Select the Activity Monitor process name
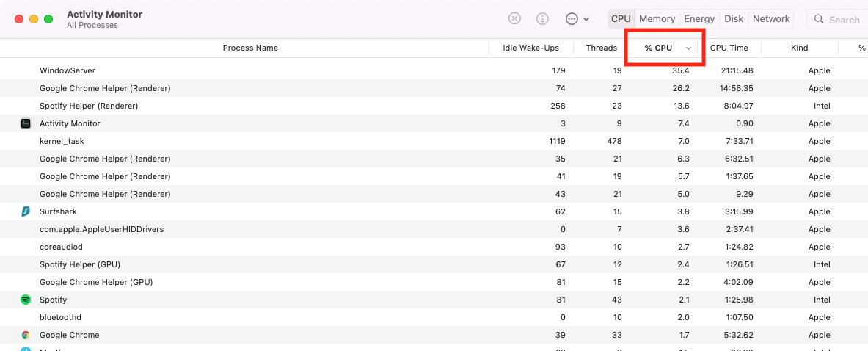Viewport: 868px width, 351px height. (70, 123)
